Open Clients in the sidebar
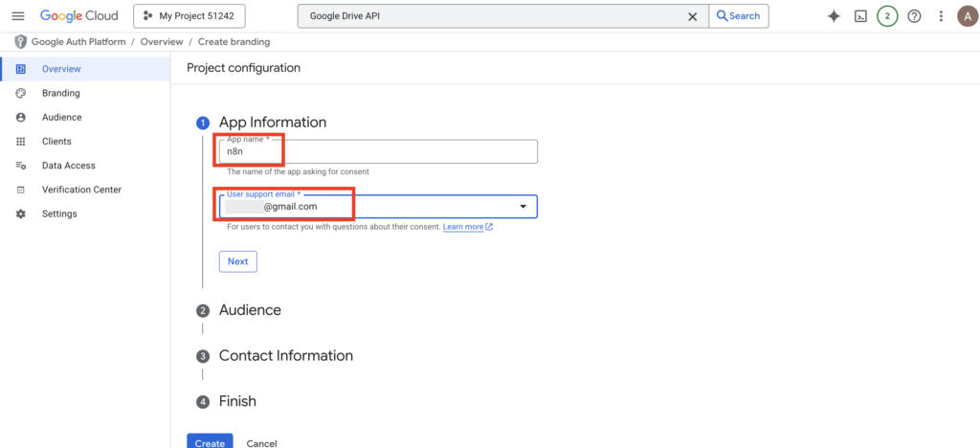 click(56, 141)
